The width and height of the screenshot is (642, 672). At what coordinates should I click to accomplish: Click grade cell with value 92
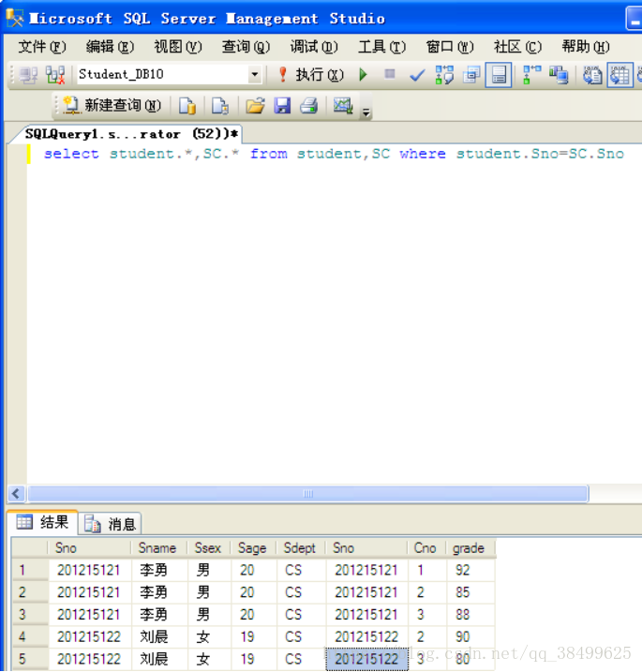click(470, 571)
